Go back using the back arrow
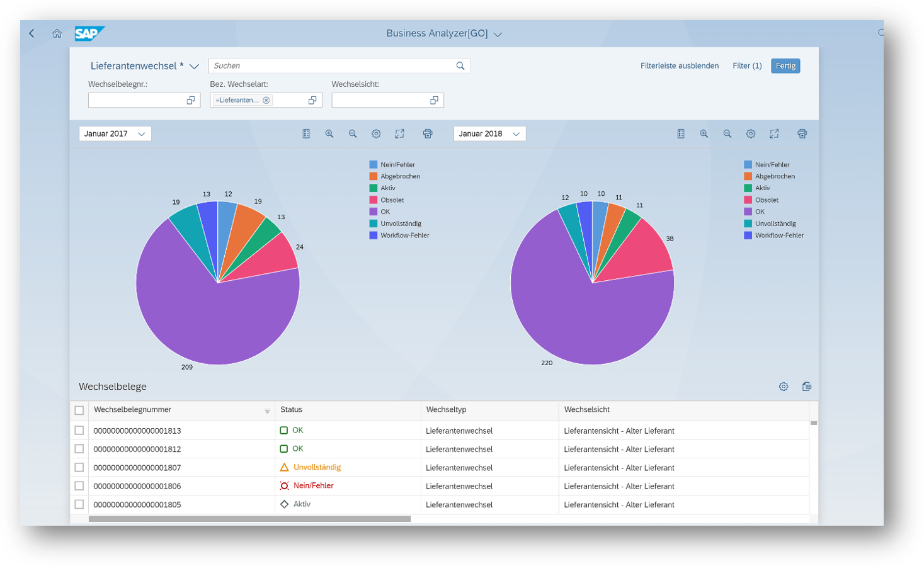Screen dimensions: 924x566 tap(32, 33)
